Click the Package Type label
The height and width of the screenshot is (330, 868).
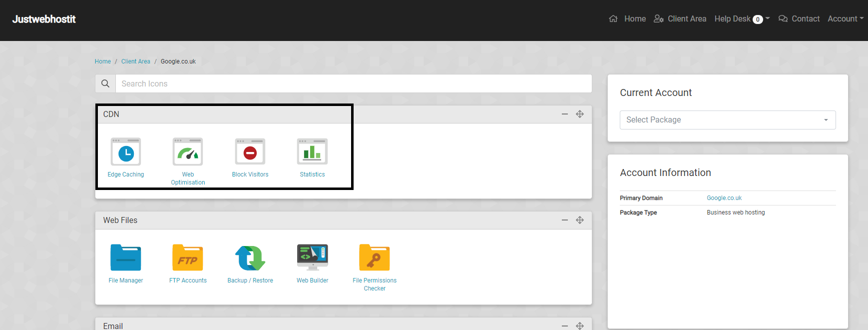point(638,212)
